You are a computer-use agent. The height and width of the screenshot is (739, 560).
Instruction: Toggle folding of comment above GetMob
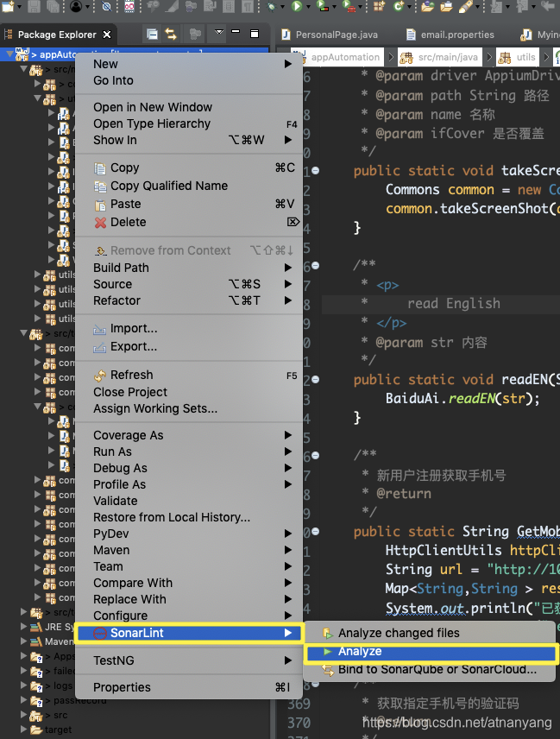coord(316,455)
